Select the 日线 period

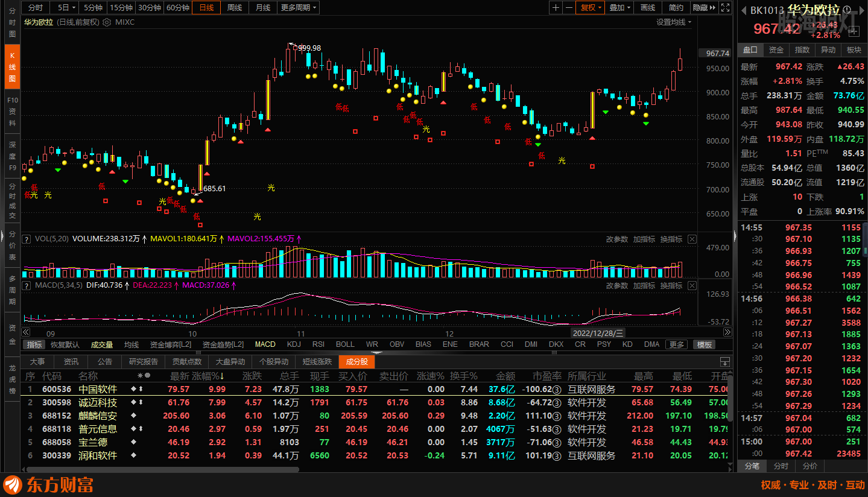206,8
